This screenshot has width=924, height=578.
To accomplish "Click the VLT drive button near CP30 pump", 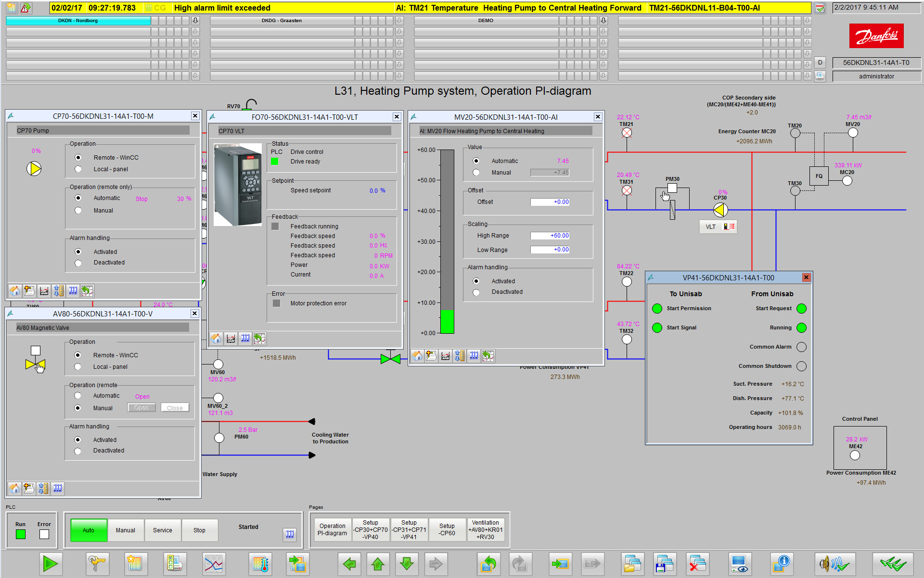I will tap(717, 227).
